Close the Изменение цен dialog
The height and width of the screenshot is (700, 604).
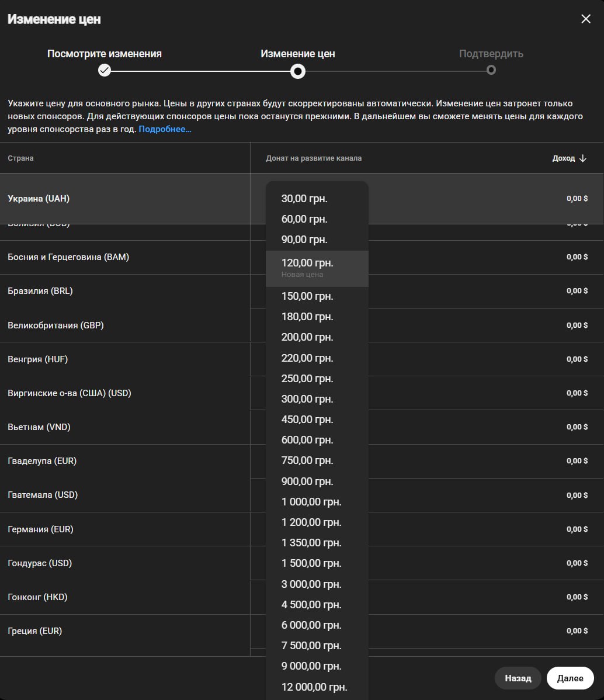click(586, 19)
